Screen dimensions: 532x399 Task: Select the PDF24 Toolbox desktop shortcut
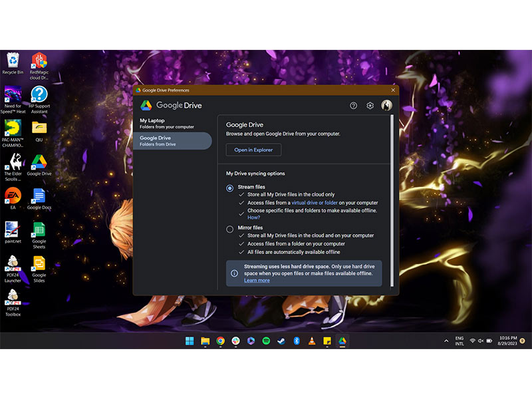[13, 303]
